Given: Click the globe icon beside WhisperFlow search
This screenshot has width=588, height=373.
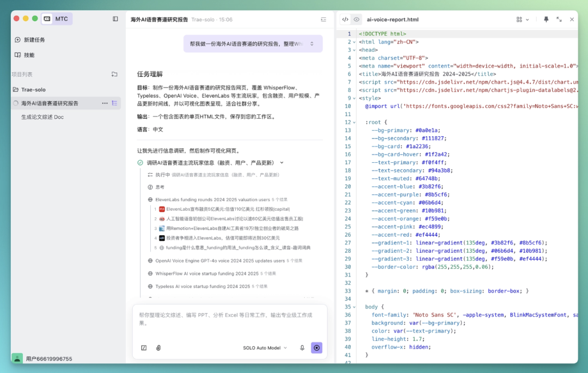Looking at the screenshot, I should 150,274.
